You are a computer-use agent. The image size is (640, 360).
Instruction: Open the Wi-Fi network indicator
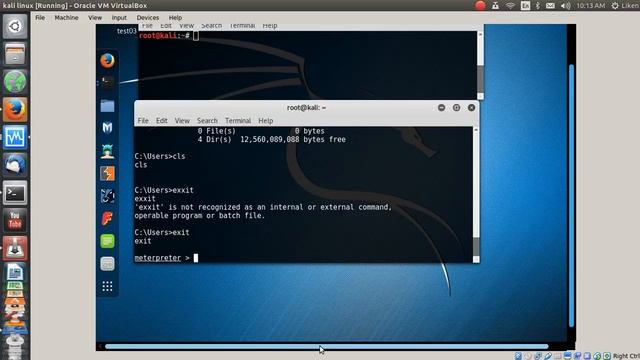click(510, 6)
